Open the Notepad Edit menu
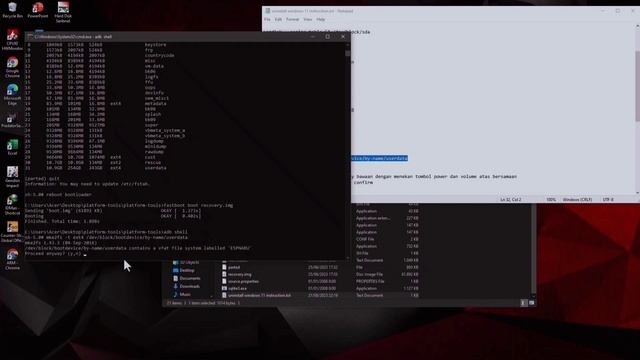This screenshot has width=640, height=360. pos(278,20)
